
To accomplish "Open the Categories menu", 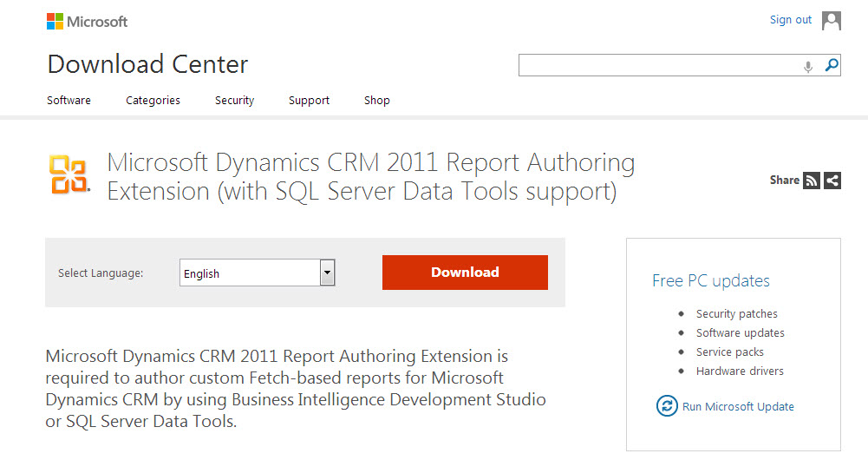I will 153,101.
